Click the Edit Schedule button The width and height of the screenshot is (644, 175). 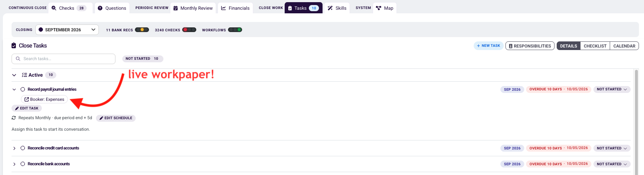[116, 118]
